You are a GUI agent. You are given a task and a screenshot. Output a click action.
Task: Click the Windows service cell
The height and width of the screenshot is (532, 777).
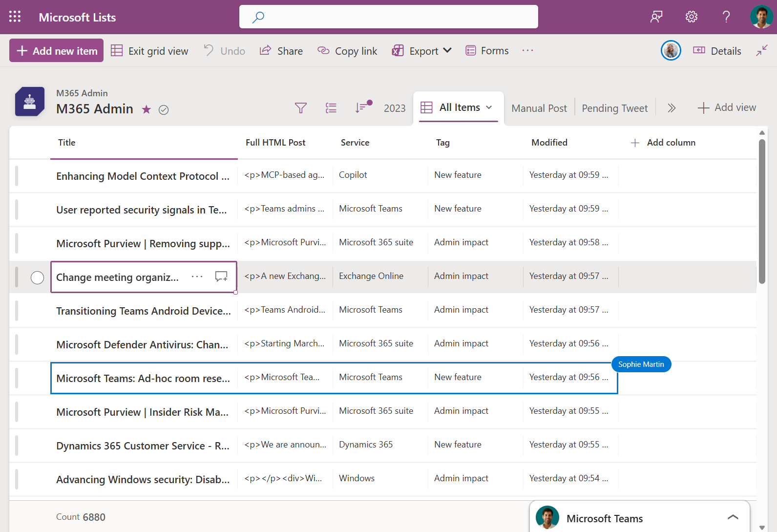[380, 478]
